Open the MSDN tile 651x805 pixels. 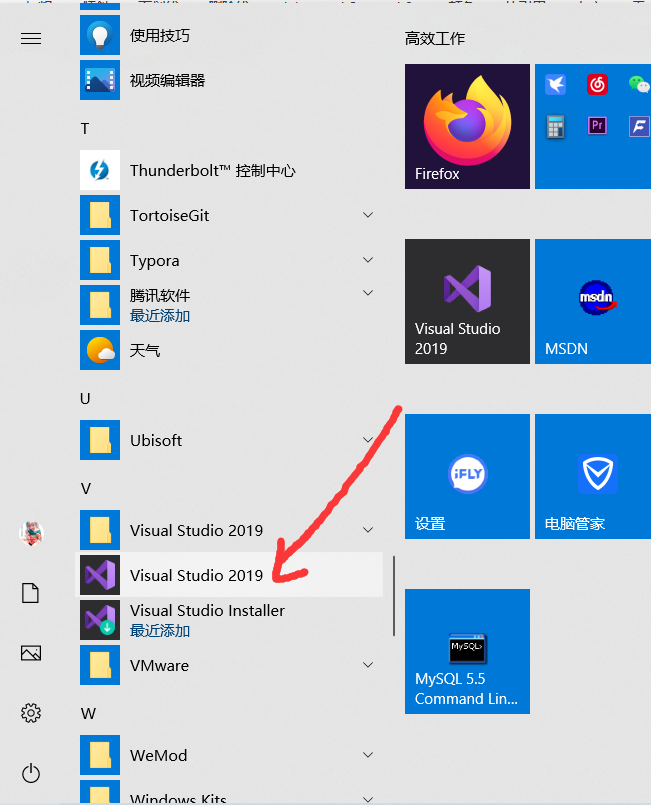(x=593, y=301)
